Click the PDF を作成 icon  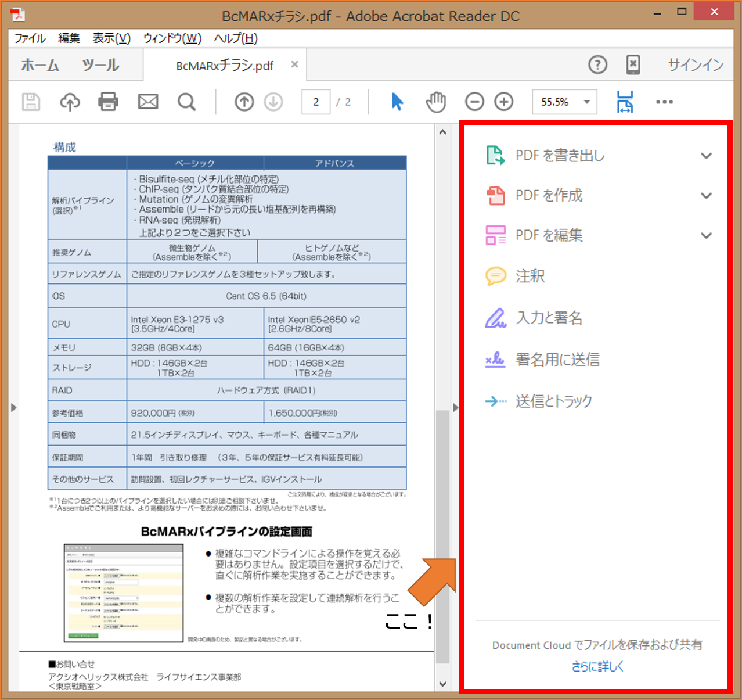click(x=495, y=196)
